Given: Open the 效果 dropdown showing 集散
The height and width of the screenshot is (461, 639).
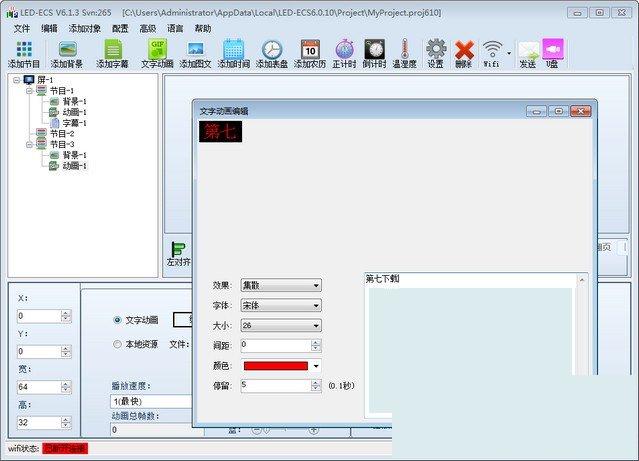Looking at the screenshot, I should point(280,285).
